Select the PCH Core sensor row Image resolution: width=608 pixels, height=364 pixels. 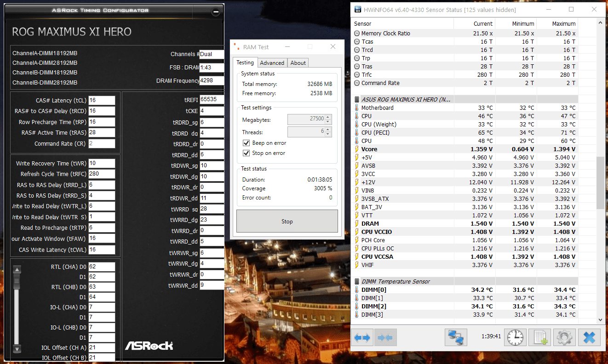465,240
